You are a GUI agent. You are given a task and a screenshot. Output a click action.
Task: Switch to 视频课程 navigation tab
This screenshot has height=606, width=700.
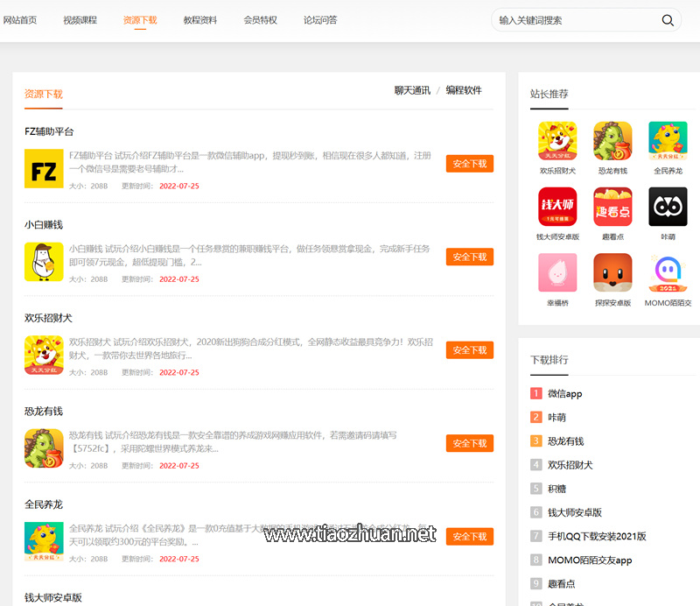click(x=80, y=20)
